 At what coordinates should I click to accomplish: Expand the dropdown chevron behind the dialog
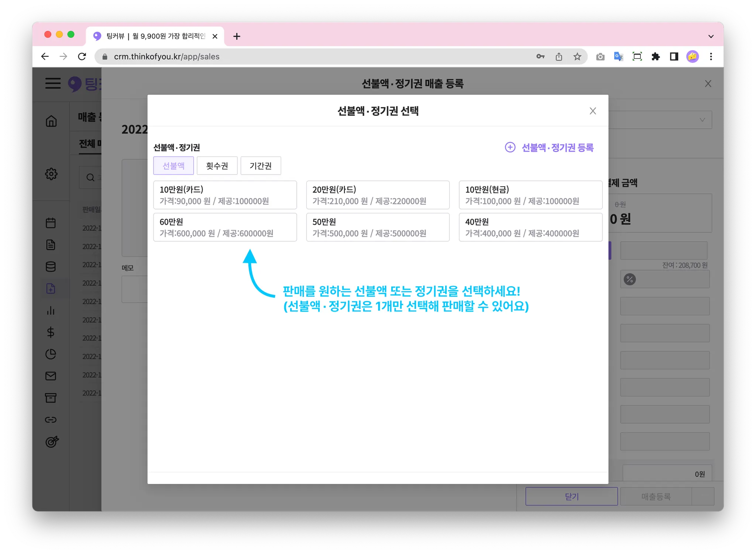(702, 120)
